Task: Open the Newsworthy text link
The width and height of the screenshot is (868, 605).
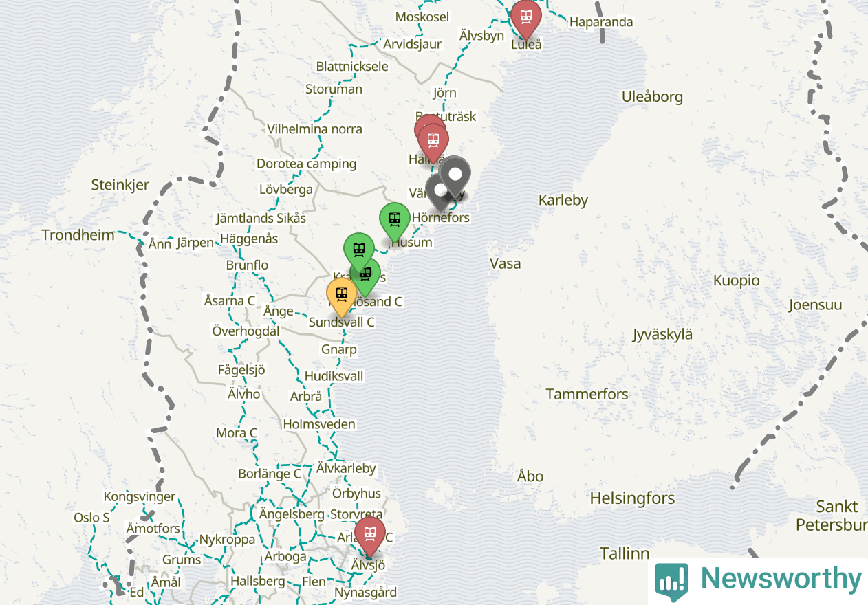Action: coord(781,579)
